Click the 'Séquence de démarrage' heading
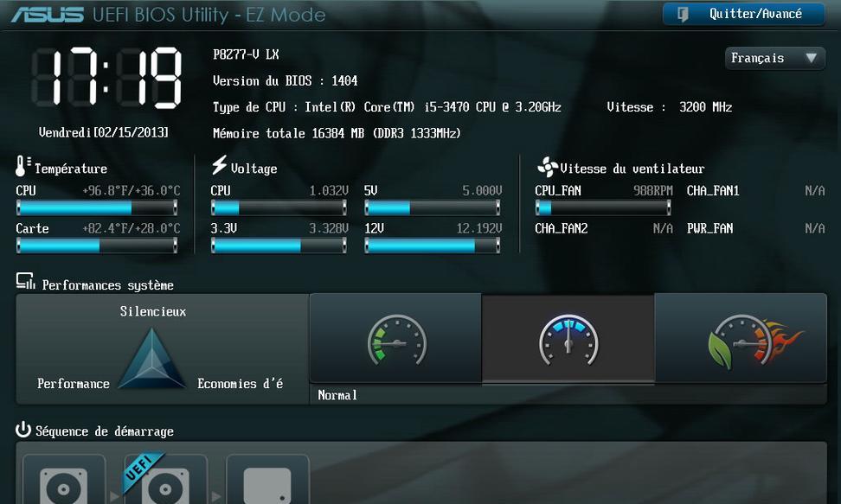Image resolution: width=841 pixels, height=504 pixels. click(x=105, y=431)
